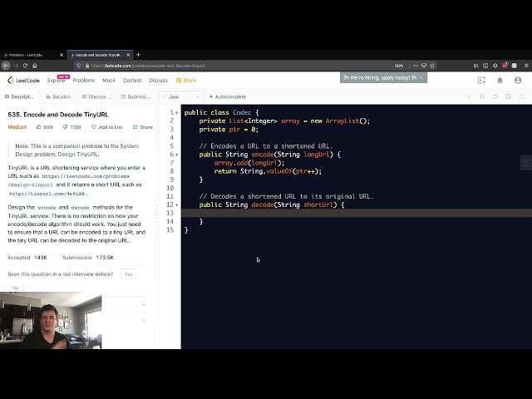Screen dimensions: 532x399
Task: Click the thumbs-up like icon
Action: point(39,127)
